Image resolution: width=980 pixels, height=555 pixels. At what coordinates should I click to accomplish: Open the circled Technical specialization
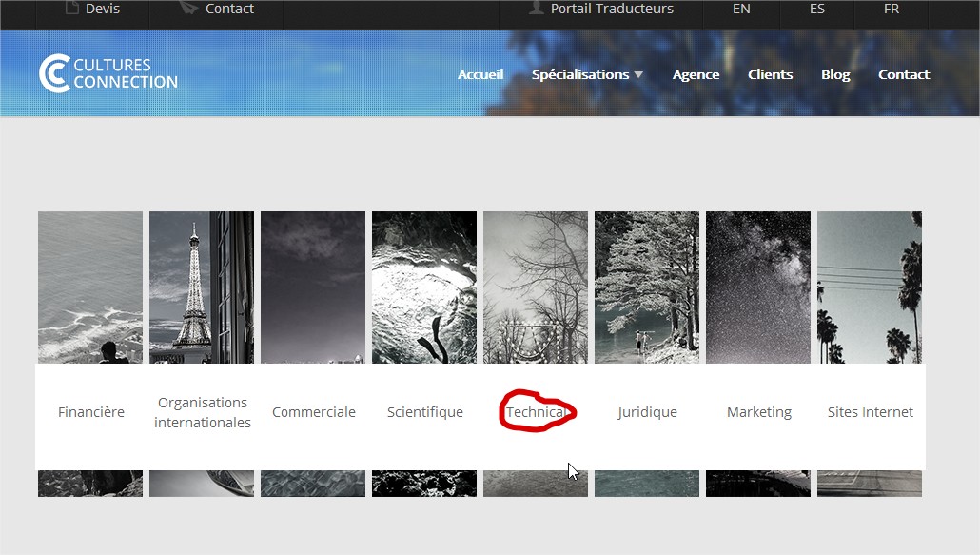(537, 412)
